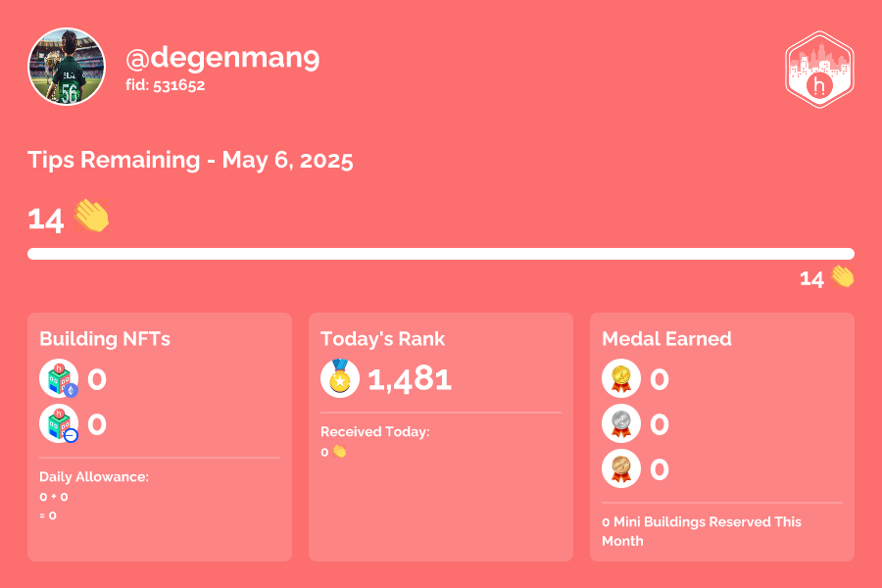Screen dimensions: 882x588
Task: Click the tips remaining progress bar
Action: coord(441,254)
